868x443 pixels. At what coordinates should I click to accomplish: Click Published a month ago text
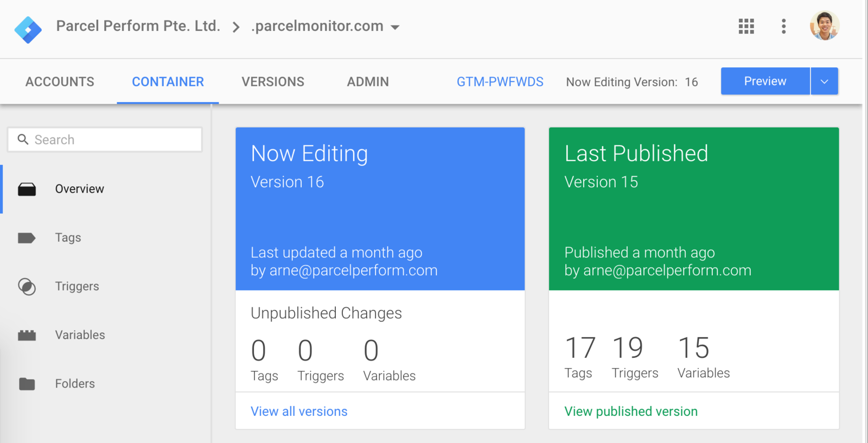(x=640, y=252)
